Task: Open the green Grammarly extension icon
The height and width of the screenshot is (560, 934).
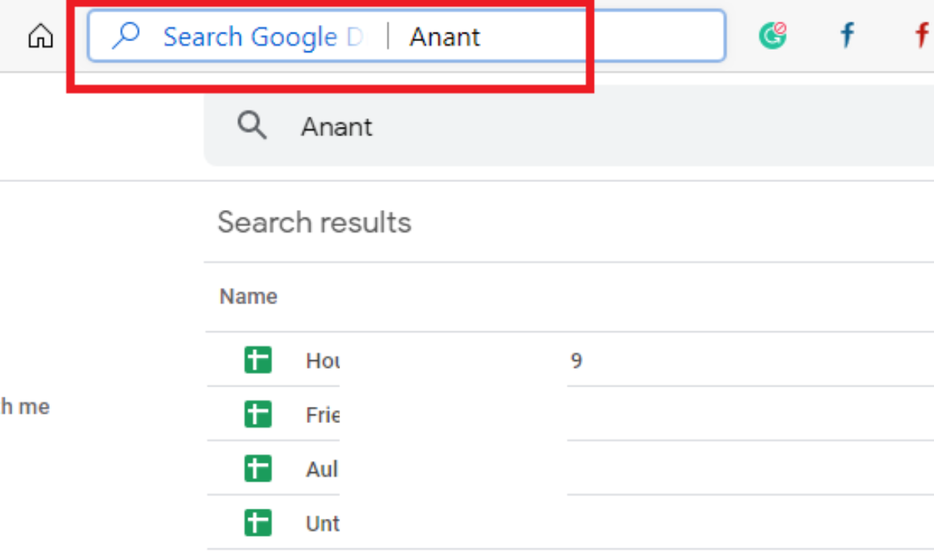Action: point(772,36)
